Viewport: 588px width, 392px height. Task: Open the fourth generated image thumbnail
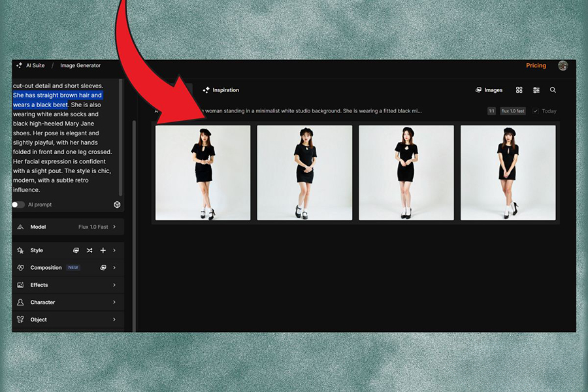pyautogui.click(x=508, y=173)
